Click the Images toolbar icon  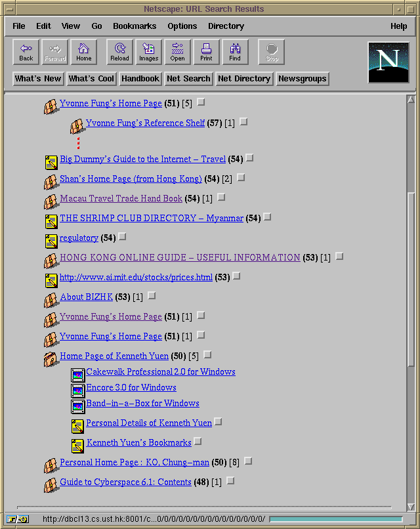click(x=148, y=52)
